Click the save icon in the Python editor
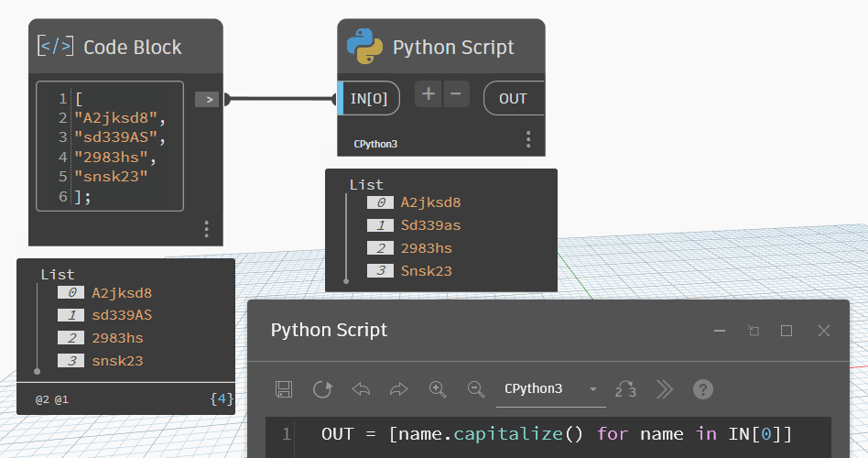 pyautogui.click(x=284, y=389)
